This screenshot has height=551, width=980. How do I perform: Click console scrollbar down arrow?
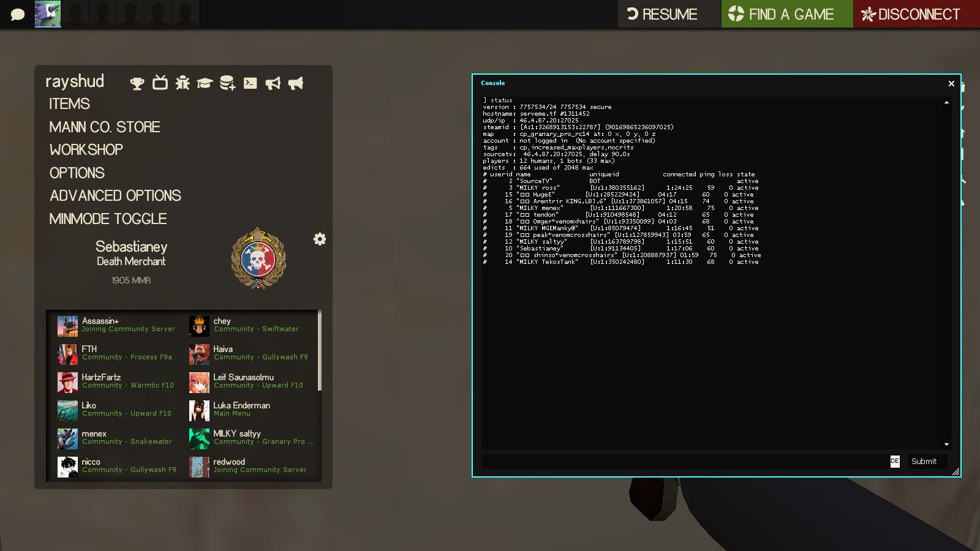(947, 444)
